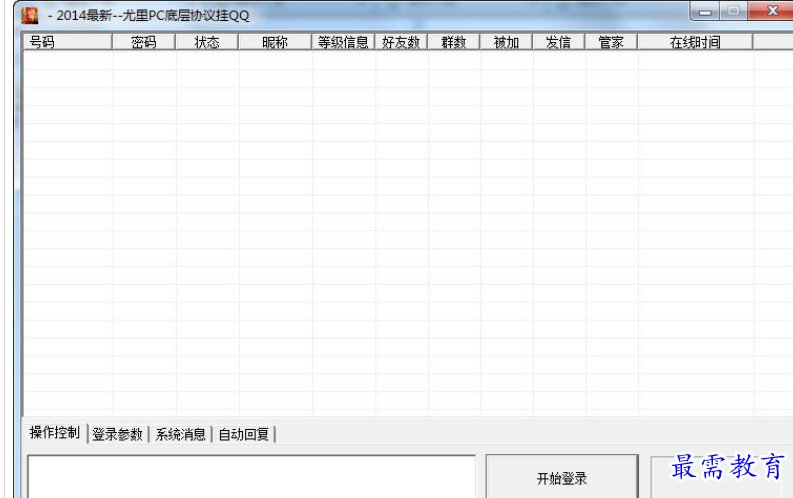Sort by 密码 column header
793x498 pixels.
pos(144,42)
